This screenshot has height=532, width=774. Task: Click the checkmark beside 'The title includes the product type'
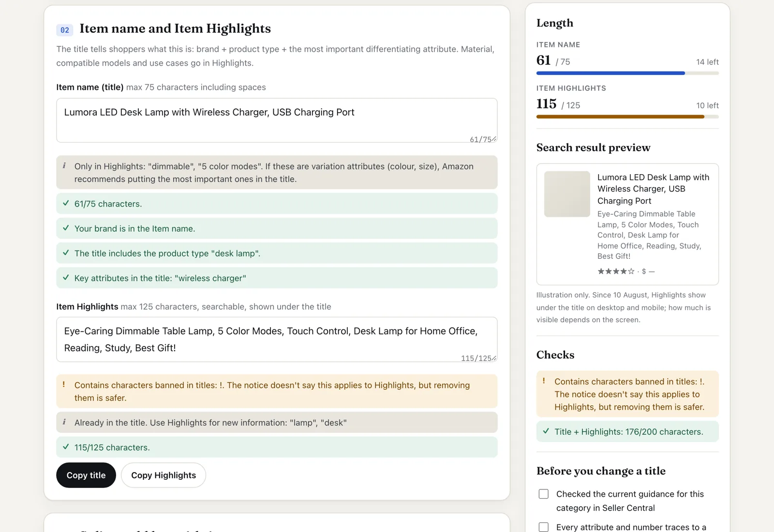(66, 252)
